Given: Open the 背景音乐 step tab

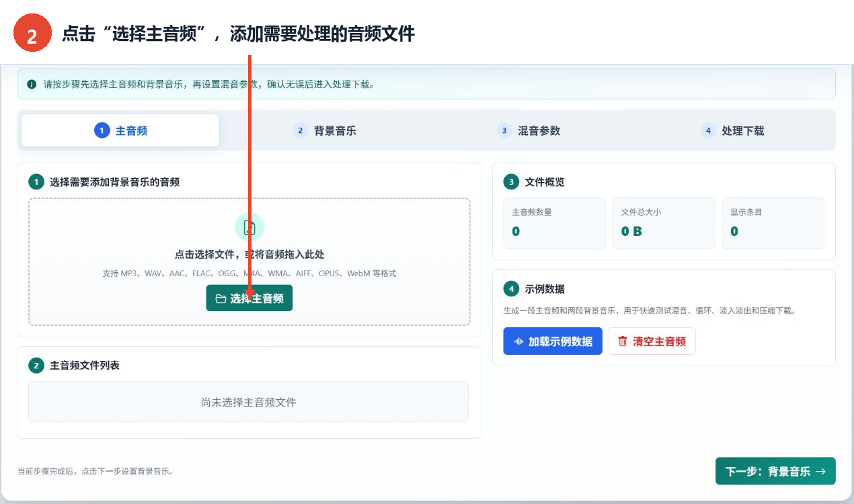Looking at the screenshot, I should pos(324,130).
